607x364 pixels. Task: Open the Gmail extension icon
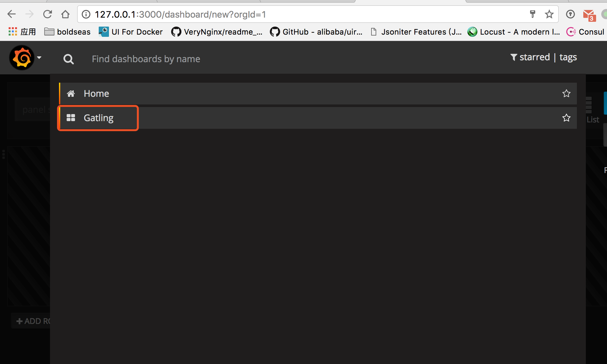[x=589, y=15]
